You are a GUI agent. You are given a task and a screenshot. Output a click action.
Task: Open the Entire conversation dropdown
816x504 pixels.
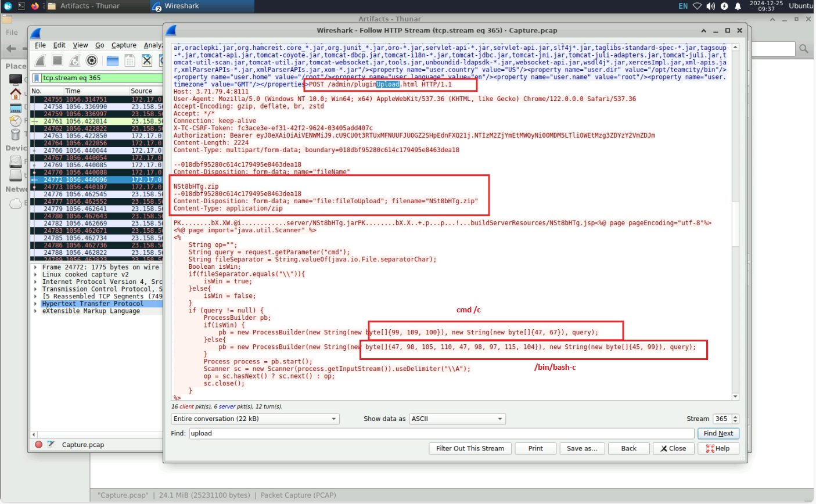click(255, 419)
